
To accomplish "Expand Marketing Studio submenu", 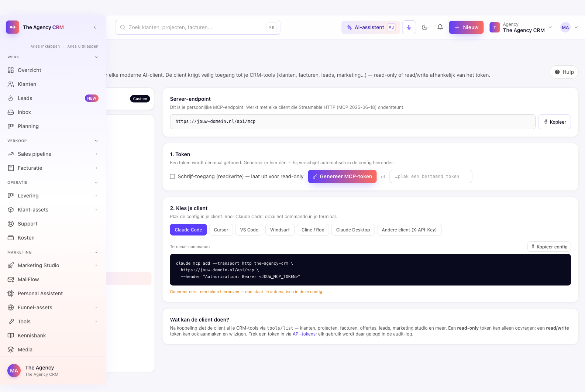I will point(96,265).
